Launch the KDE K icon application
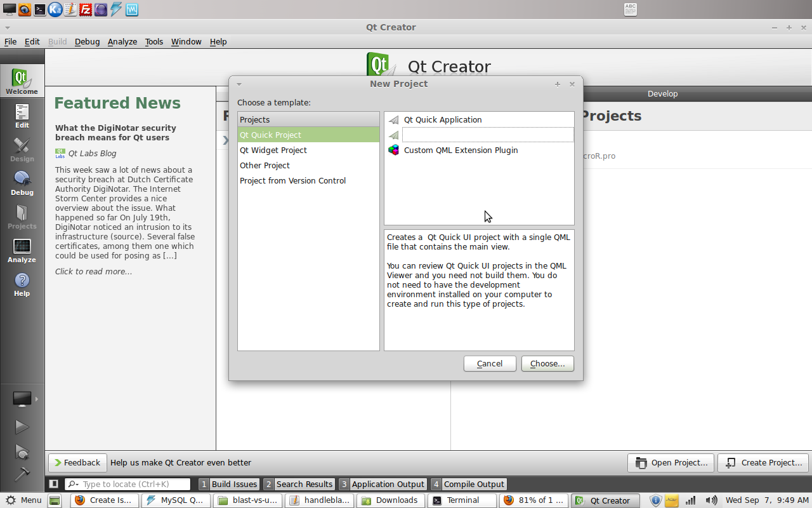Image resolution: width=812 pixels, height=508 pixels. (55, 9)
